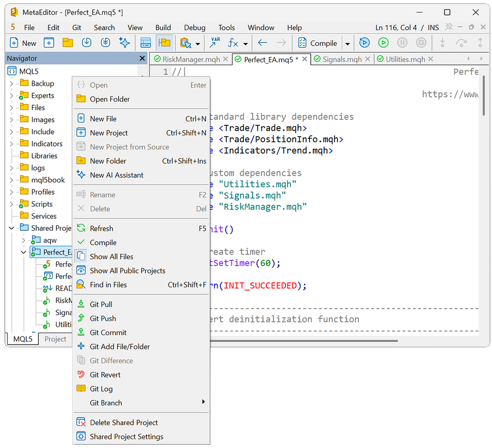Open the Compile dropdown arrow
Image resolution: width=492 pixels, height=448 pixels.
347,44
